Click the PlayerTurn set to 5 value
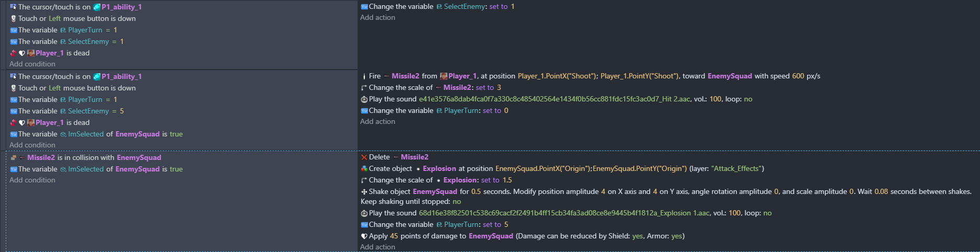 pos(506,225)
